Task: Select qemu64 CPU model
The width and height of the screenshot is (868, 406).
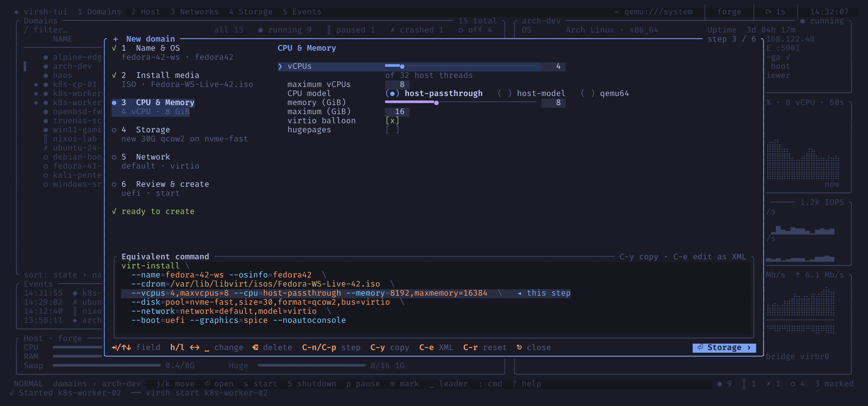Action: point(605,93)
